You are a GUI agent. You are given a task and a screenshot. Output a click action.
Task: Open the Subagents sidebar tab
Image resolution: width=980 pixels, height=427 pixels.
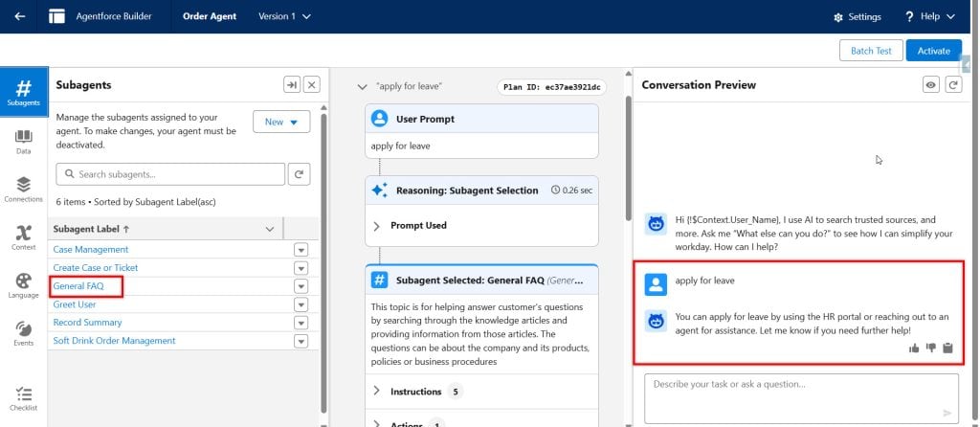(24, 93)
